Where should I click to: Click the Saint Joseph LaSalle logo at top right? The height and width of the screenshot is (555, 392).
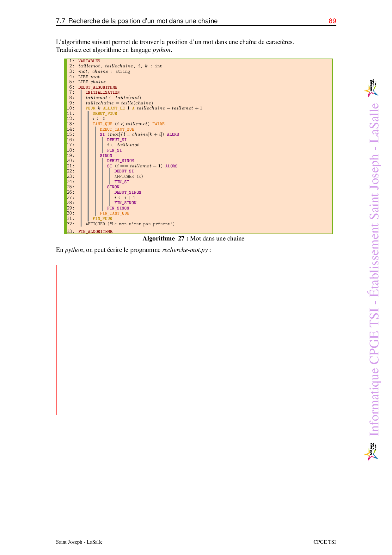point(371,88)
